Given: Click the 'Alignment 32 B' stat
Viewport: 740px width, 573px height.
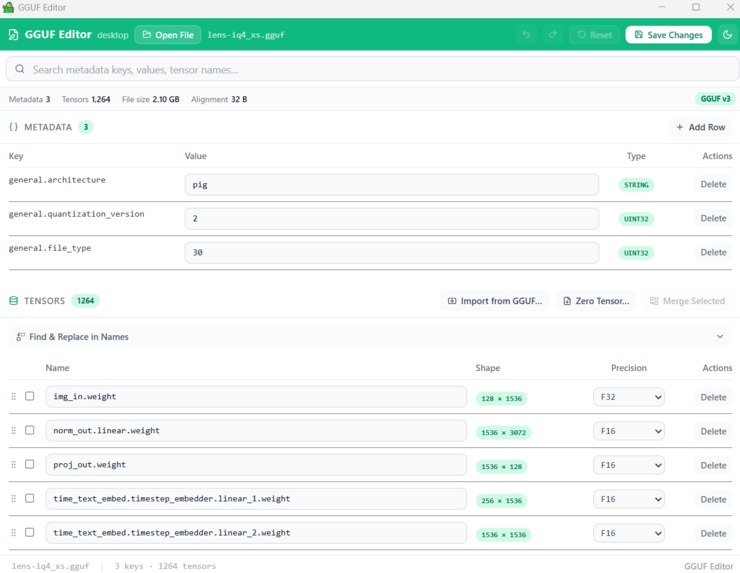Looking at the screenshot, I should click(219, 99).
